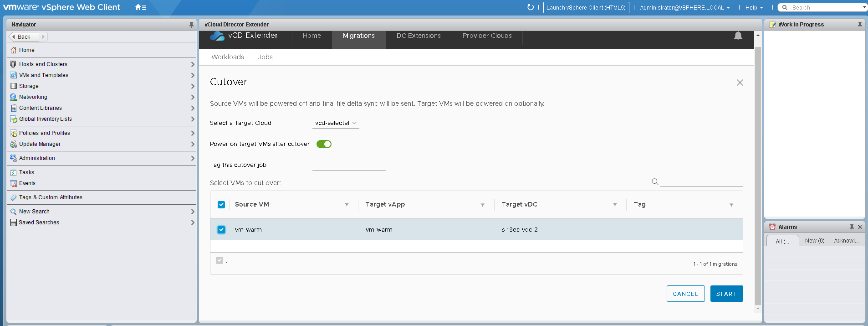Image resolution: width=868 pixels, height=326 pixels.
Task: Click the Home icon in Navigator
Action: (13, 50)
